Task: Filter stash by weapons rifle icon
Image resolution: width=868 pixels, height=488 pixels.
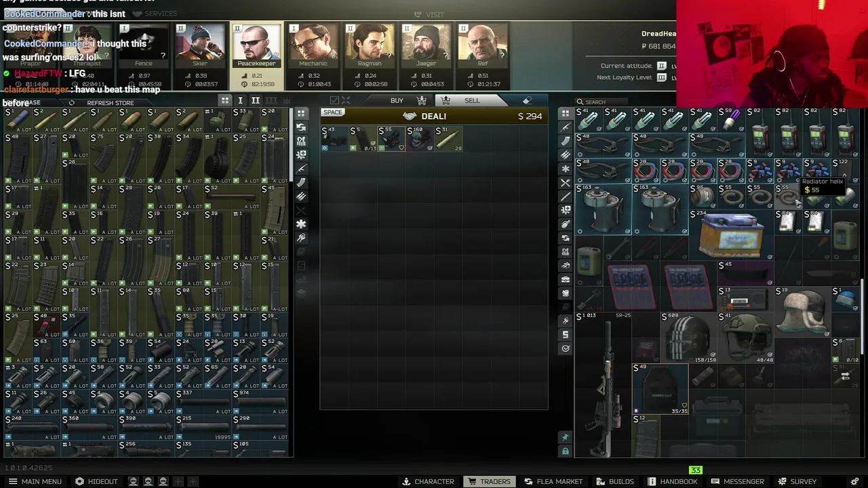Action: click(x=566, y=127)
